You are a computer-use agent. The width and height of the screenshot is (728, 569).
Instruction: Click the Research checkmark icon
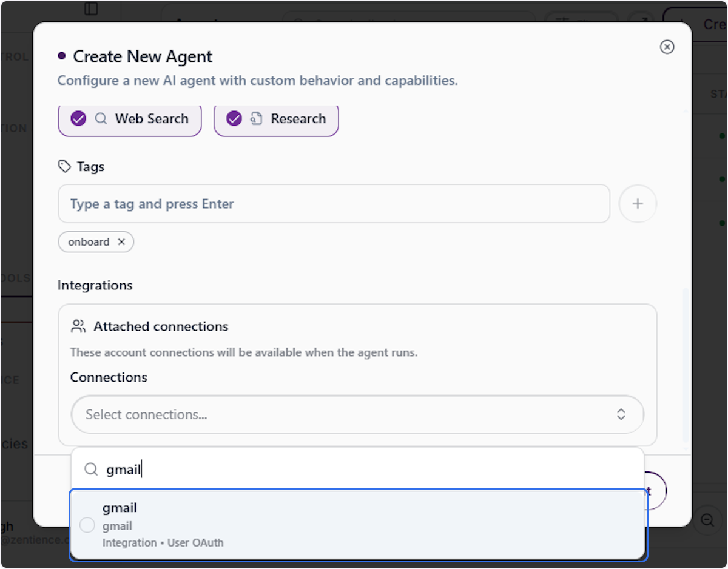234,119
